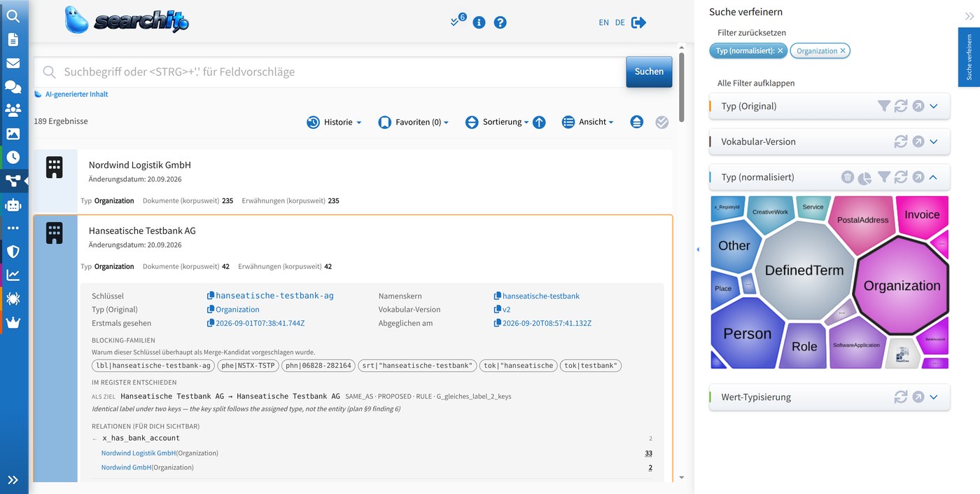
Task: Switch language to EN
Action: (x=603, y=22)
